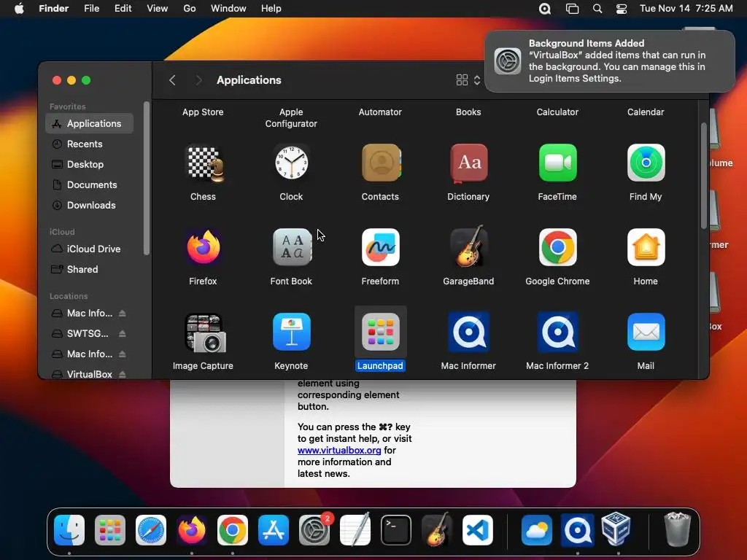Click the Calculator label
This screenshot has height=560, width=747.
click(x=557, y=112)
